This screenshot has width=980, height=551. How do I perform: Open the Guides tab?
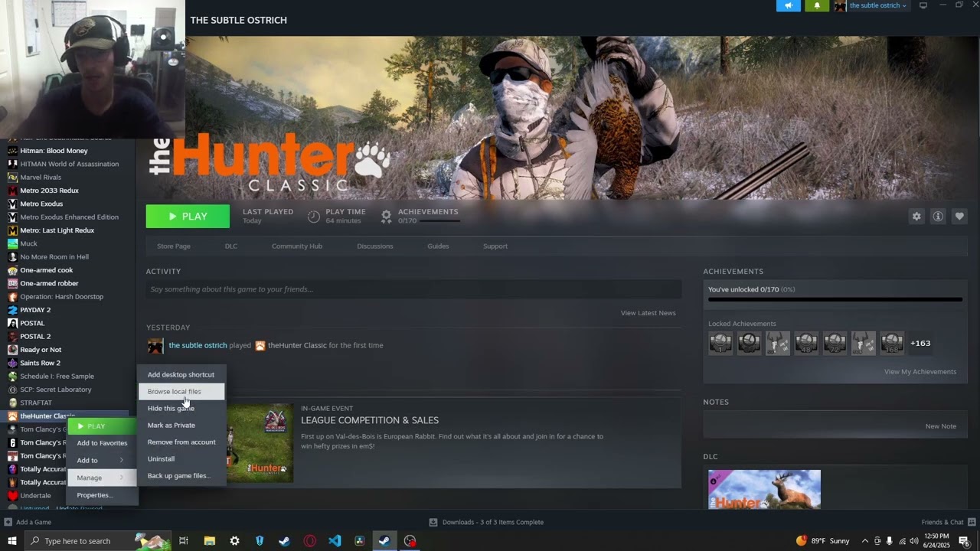pyautogui.click(x=438, y=246)
